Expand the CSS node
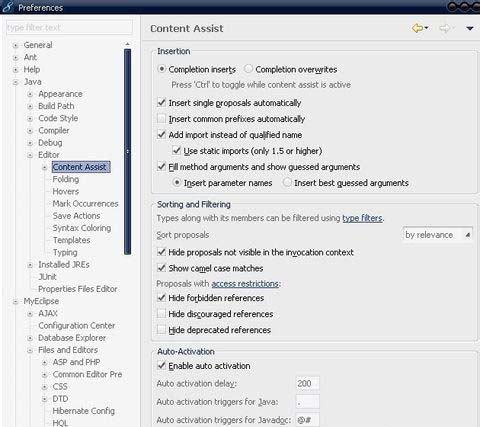Image resolution: width=480 pixels, height=427 pixels. 45,387
